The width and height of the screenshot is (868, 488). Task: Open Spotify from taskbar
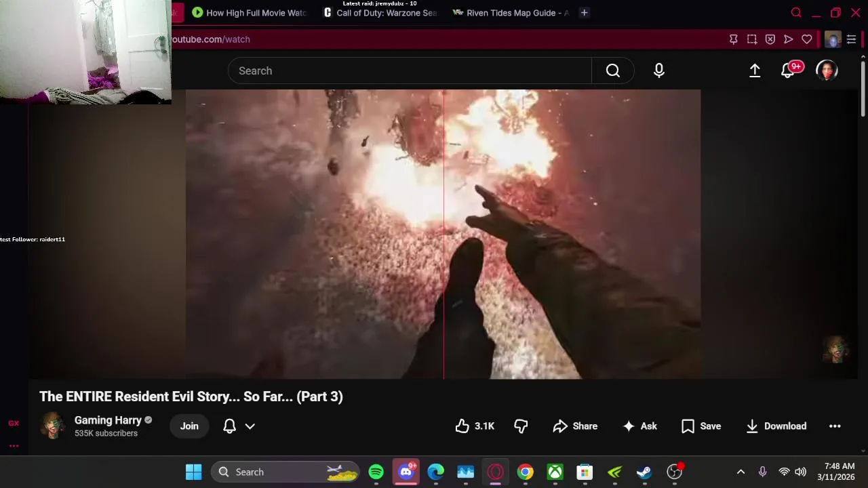click(x=376, y=472)
